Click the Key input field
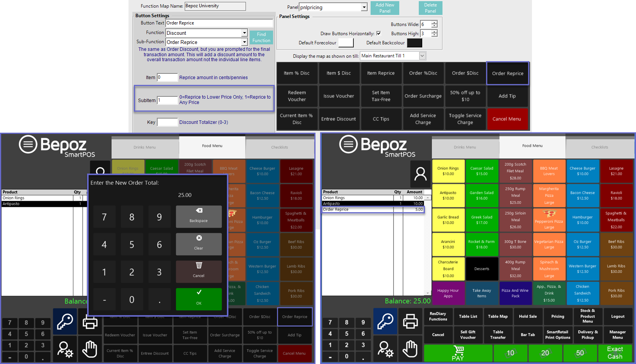The image size is (636, 364). point(168,122)
